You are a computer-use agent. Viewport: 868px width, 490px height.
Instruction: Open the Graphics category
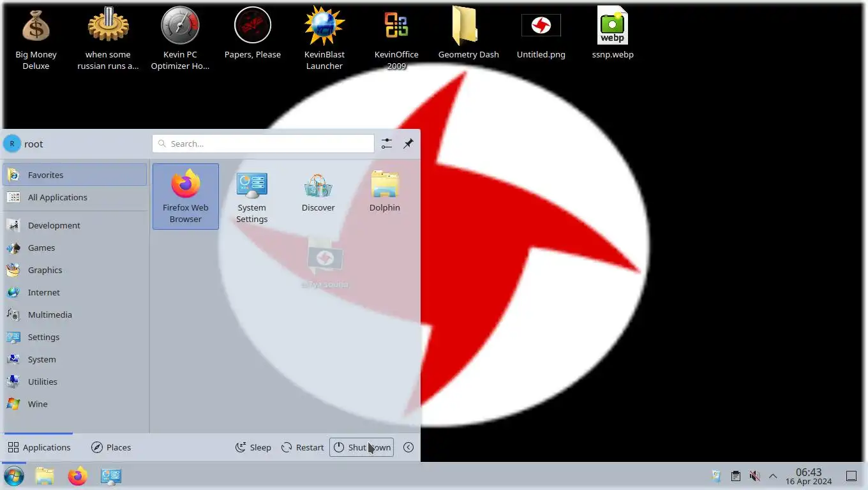(x=75, y=270)
